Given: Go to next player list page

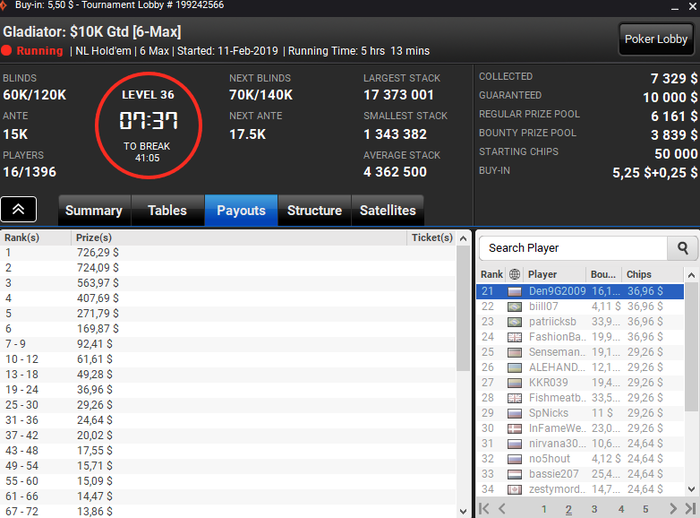Looking at the screenshot, I should pyautogui.click(x=673, y=508).
